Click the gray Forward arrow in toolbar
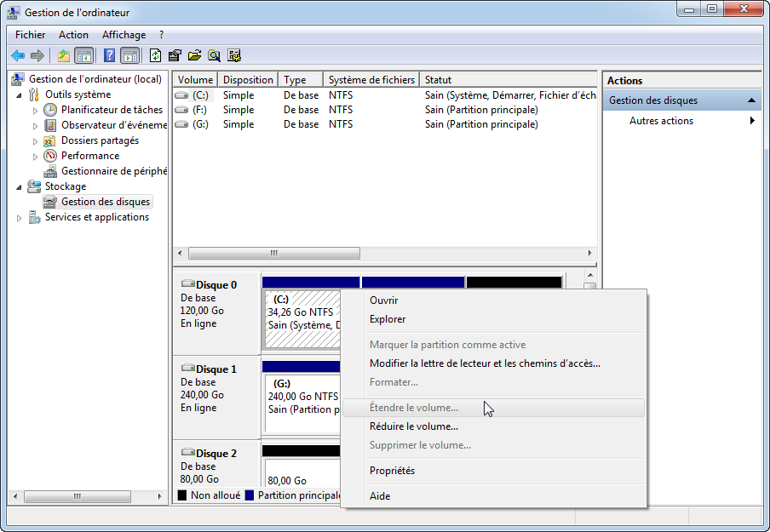This screenshot has width=770, height=532. click(x=37, y=56)
